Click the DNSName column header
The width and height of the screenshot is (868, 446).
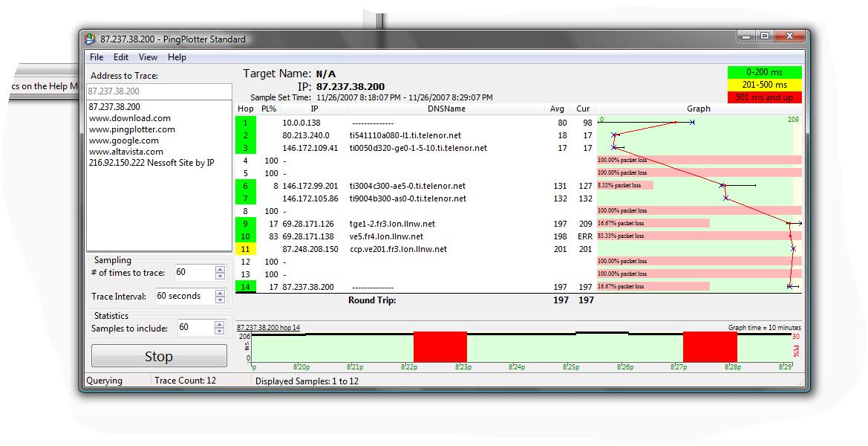(447, 109)
